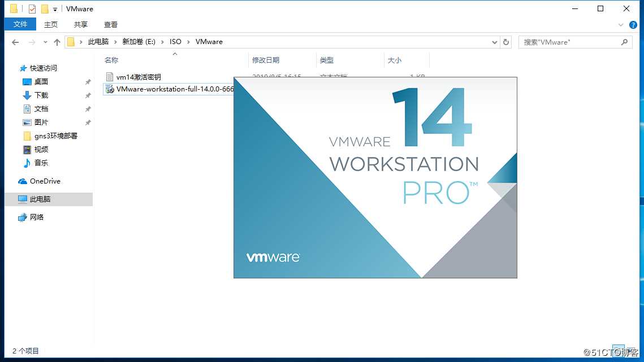Sort by 类型 column header
Viewport: 644px width, 362px height.
(326, 60)
